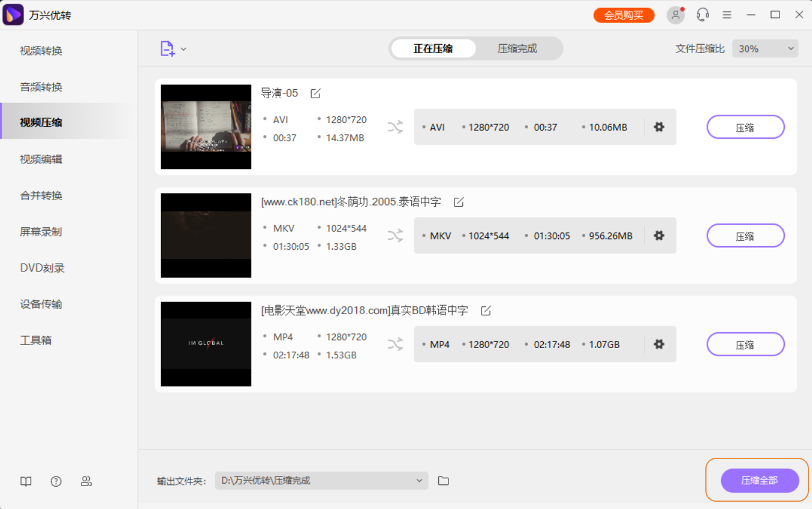Expand the add file dropdown arrow
This screenshot has height=509, width=812.
click(x=184, y=49)
